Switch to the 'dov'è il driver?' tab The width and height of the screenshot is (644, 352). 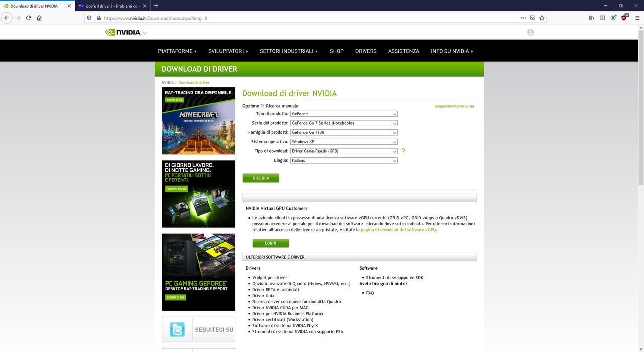(112, 6)
